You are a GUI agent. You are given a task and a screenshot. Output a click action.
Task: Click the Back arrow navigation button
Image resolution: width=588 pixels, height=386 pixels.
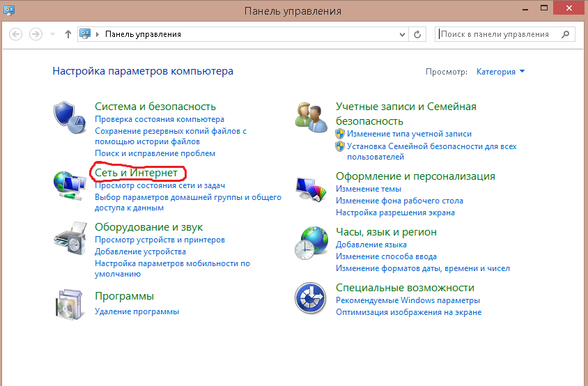pos(16,35)
